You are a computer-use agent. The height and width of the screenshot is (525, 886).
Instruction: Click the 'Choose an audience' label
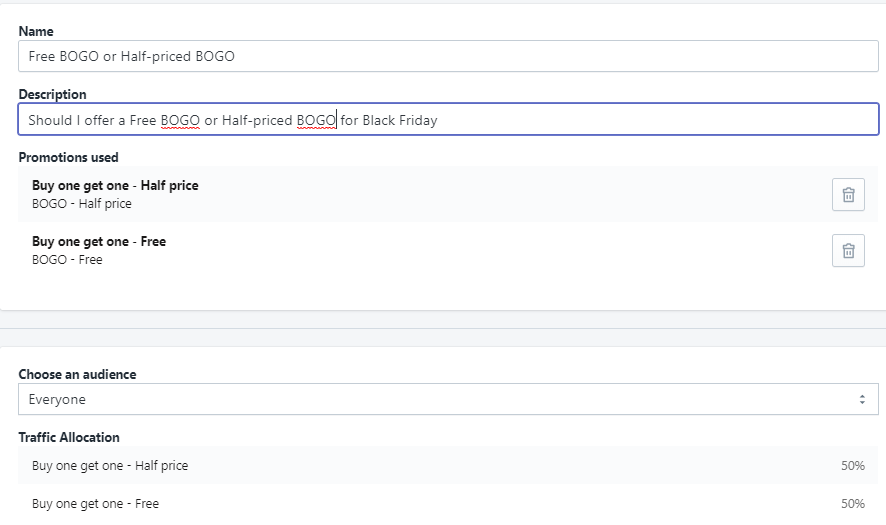pyautogui.click(x=77, y=374)
